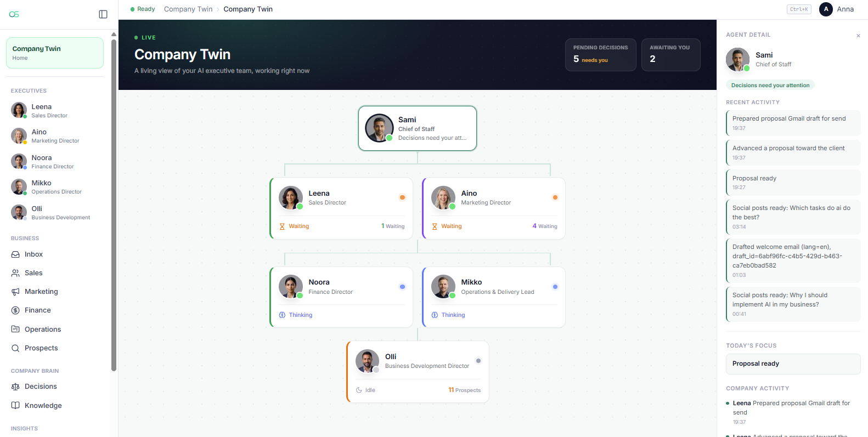Click Olli's avatar in Executives list
Image resolution: width=868 pixels, height=437 pixels.
[19, 212]
